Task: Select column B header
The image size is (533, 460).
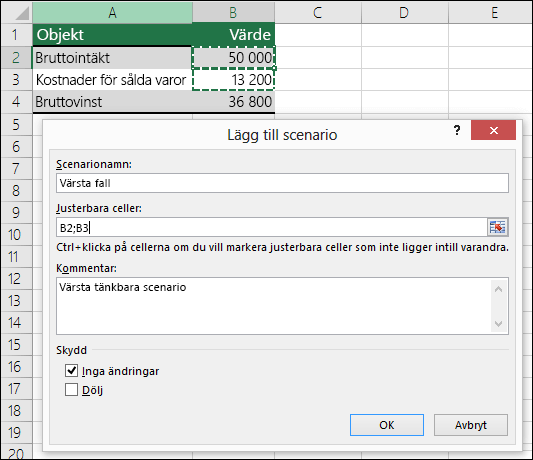Action: pyautogui.click(x=234, y=13)
